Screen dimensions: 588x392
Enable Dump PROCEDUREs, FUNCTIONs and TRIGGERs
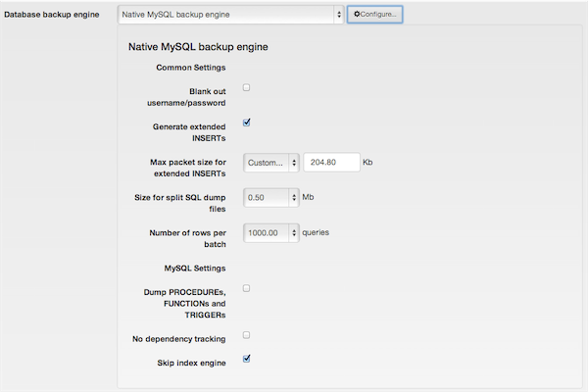pos(246,288)
